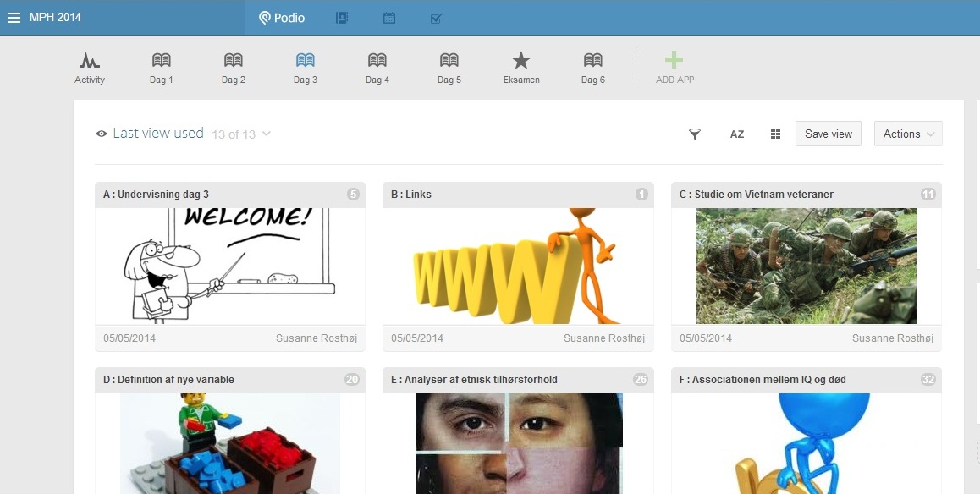This screenshot has height=494, width=980.
Task: Toggle the grid layout view icon
Action: (x=775, y=134)
